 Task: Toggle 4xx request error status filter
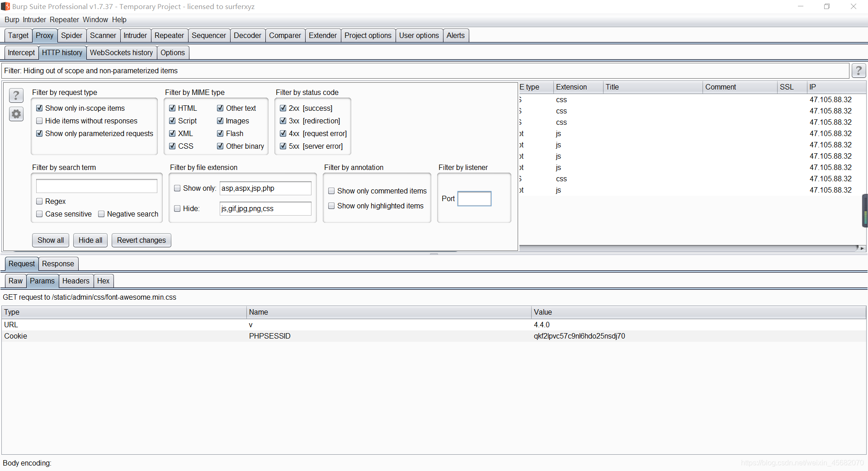click(x=283, y=133)
